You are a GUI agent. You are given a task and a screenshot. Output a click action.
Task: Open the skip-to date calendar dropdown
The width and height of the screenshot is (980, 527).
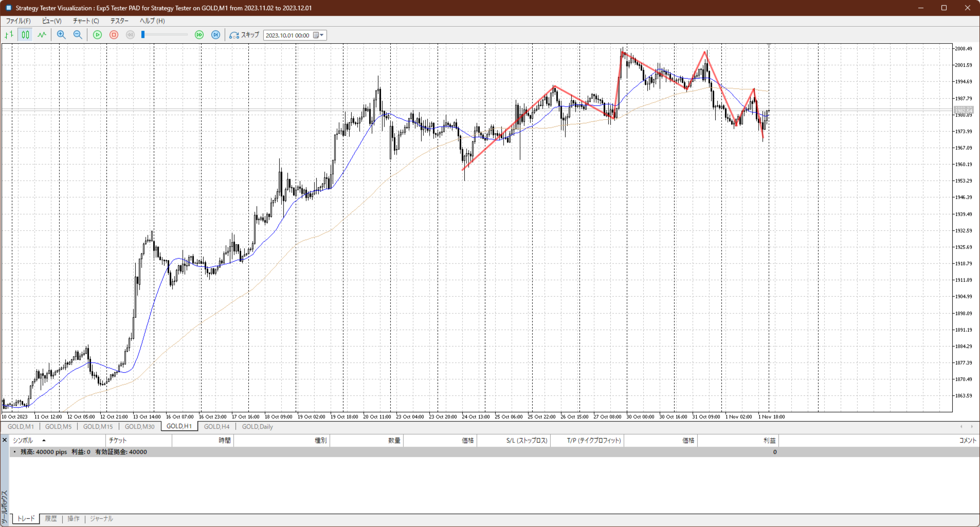coord(319,35)
